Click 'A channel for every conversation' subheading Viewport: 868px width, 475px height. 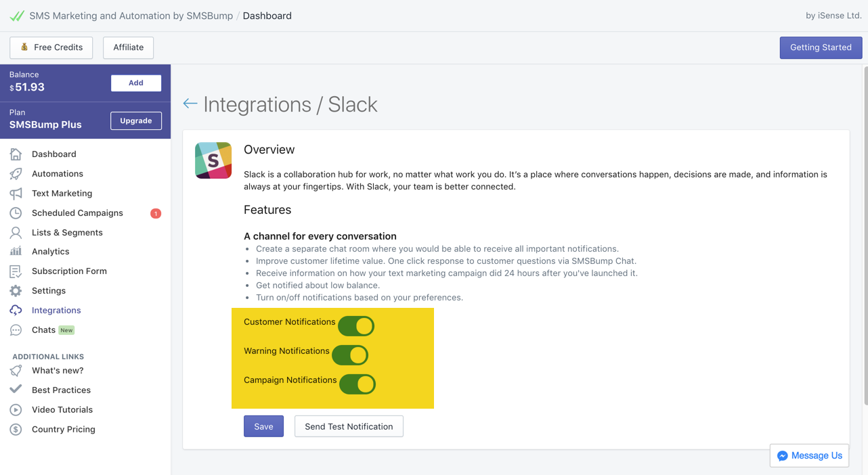320,236
